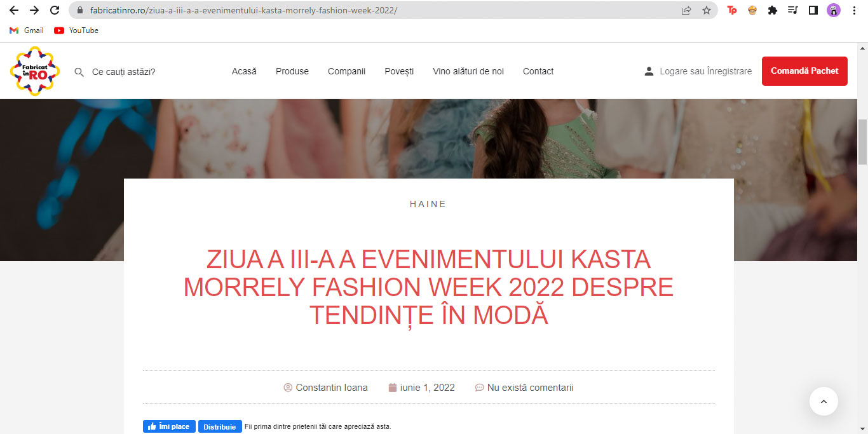Screen dimensions: 868x434
Task: Click the address bar URL
Action: click(x=244, y=11)
